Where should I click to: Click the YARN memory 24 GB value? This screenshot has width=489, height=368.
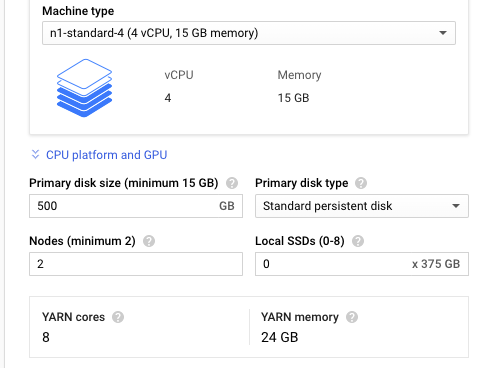(x=279, y=337)
